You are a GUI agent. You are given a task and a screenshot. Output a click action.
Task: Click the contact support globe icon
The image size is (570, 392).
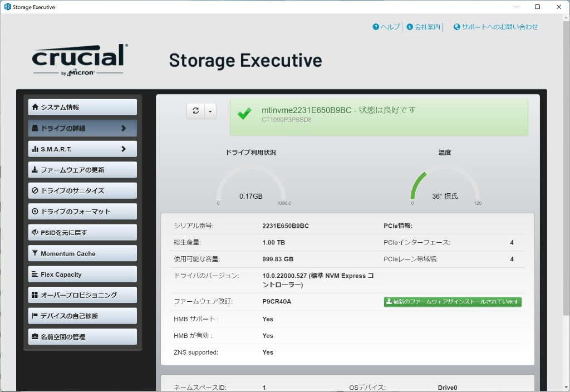point(457,27)
